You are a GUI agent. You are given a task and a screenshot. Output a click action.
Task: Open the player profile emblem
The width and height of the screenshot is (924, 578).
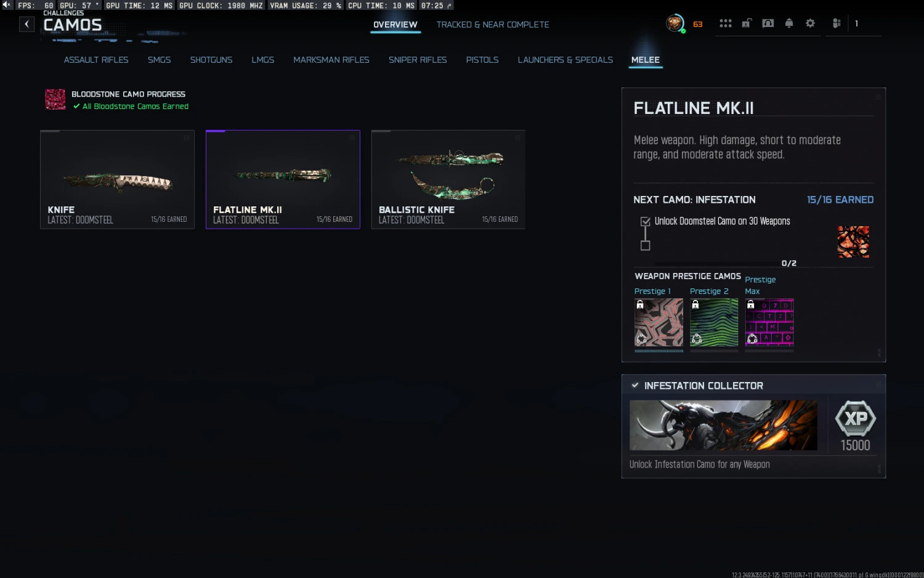pyautogui.click(x=675, y=23)
